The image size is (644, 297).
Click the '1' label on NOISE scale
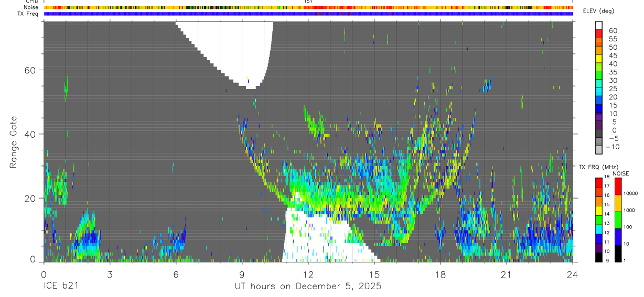(x=625, y=260)
